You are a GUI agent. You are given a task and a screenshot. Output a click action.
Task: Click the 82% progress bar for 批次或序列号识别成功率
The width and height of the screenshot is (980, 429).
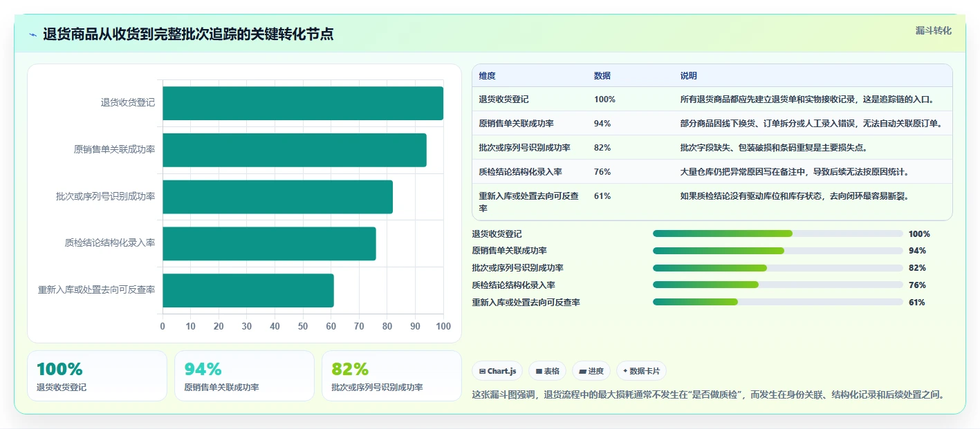click(x=778, y=268)
